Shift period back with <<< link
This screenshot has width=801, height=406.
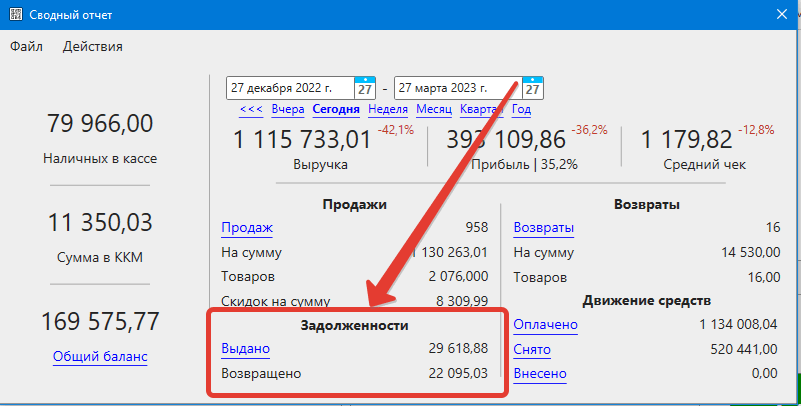(251, 110)
